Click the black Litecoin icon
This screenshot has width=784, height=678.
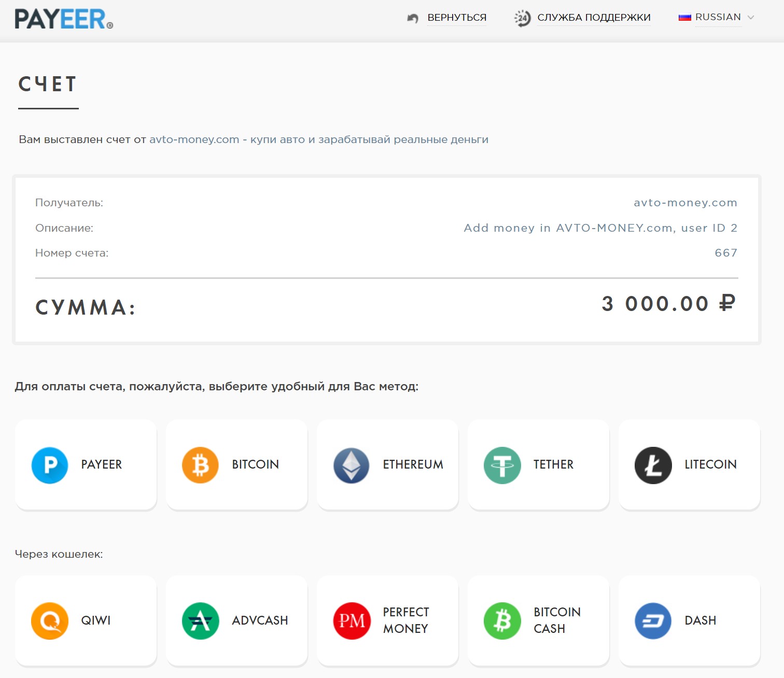click(x=653, y=465)
